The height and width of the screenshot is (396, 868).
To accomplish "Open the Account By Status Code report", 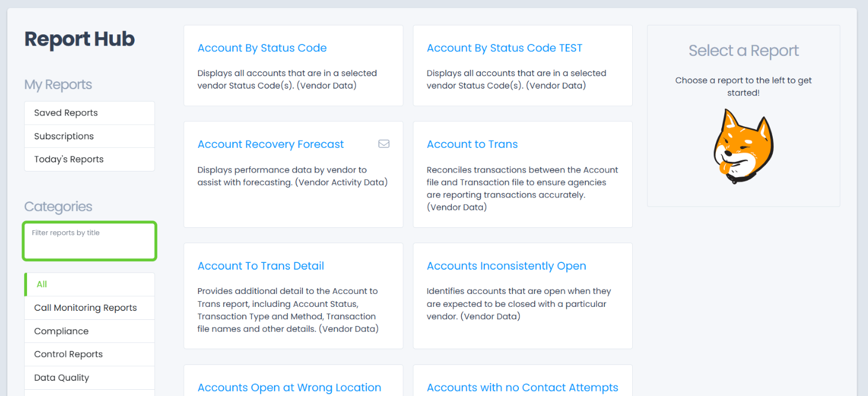I will (262, 48).
